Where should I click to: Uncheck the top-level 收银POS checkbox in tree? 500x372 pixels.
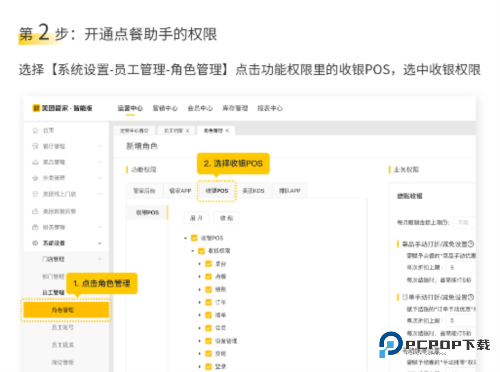(194, 238)
